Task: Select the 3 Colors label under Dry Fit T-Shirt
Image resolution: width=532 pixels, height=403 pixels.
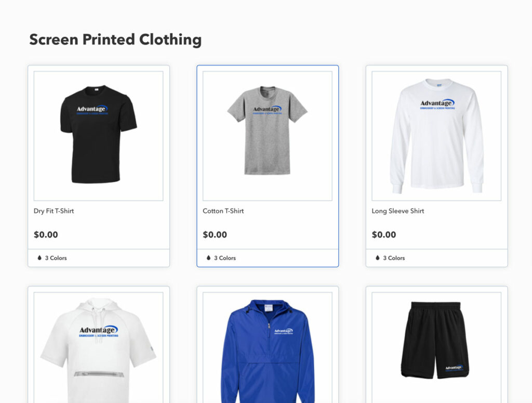Action: (56, 258)
